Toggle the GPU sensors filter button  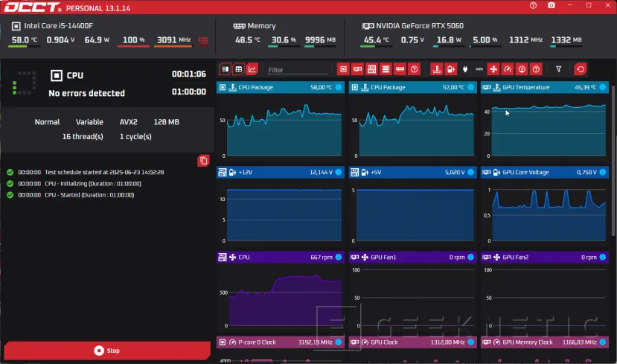click(x=357, y=69)
